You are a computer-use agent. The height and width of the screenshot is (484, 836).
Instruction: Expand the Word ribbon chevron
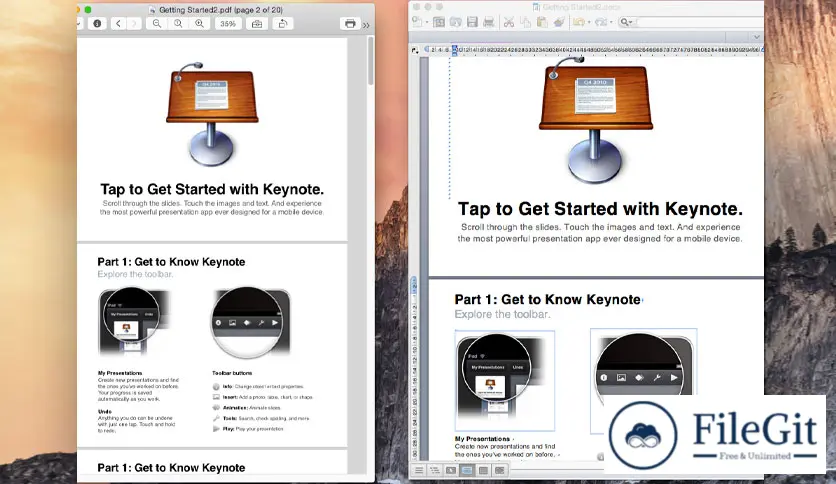point(756,37)
